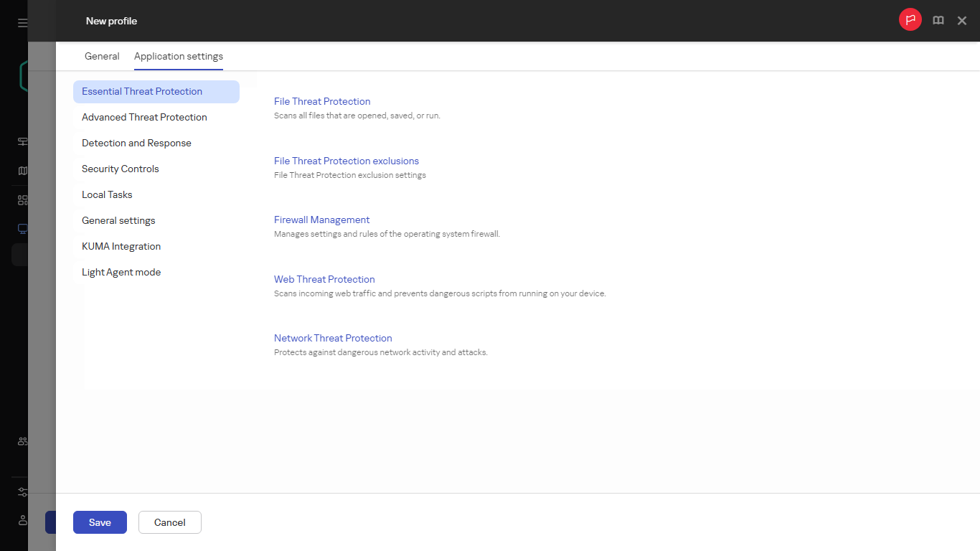Viewport: 980px width, 551px height.
Task: Open the help documentation book icon
Action: click(x=938, y=20)
